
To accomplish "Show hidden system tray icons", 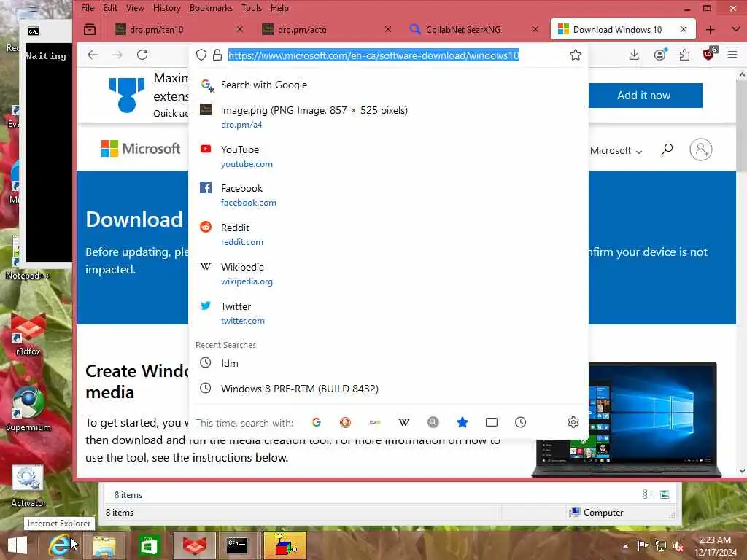I will [625, 546].
